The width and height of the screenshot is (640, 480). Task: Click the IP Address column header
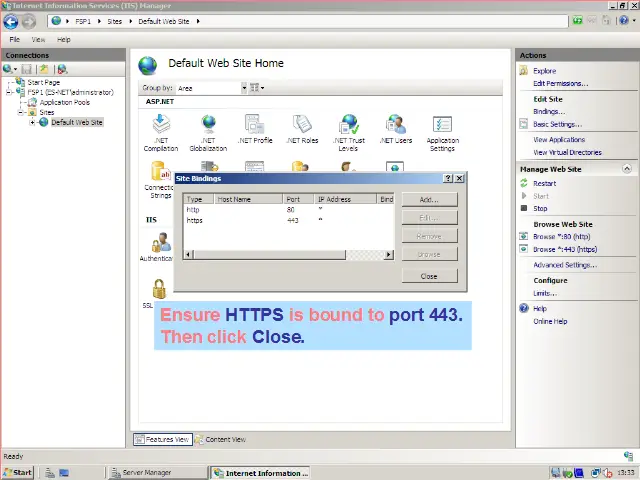point(345,199)
